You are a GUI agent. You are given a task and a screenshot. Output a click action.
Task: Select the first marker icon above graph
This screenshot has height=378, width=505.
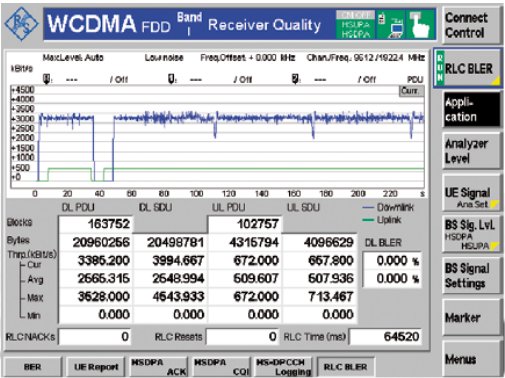[47, 79]
